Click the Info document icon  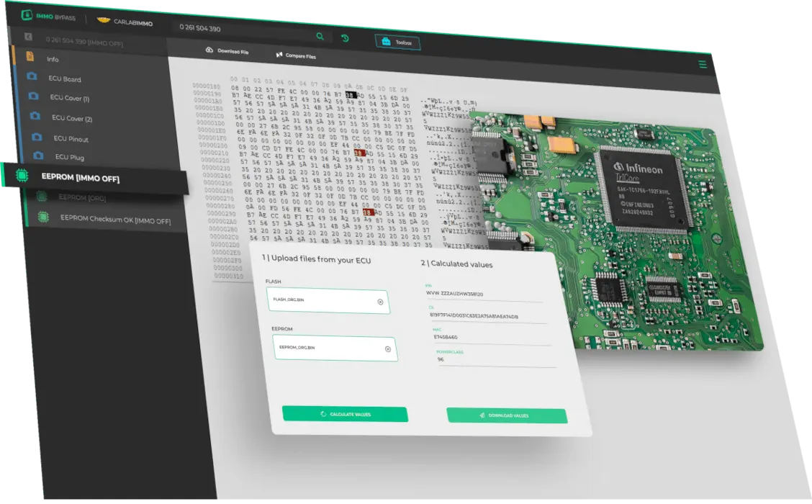[30, 57]
